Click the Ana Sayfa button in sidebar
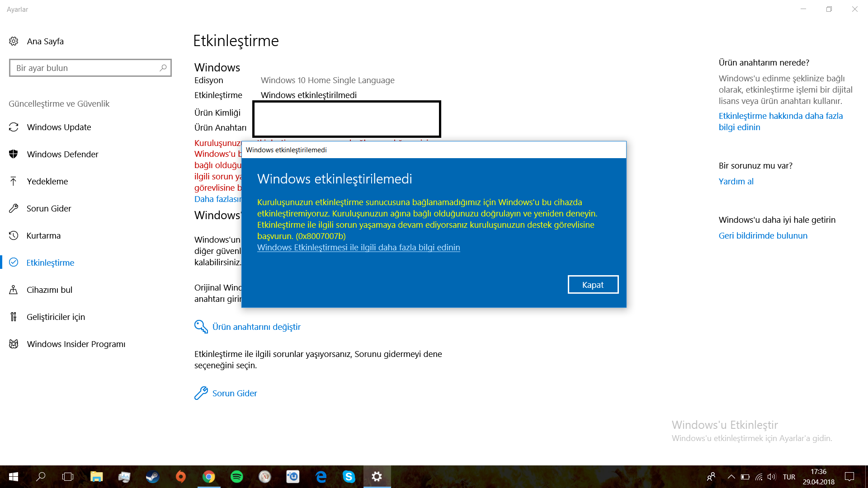This screenshot has width=868, height=488. (x=45, y=41)
